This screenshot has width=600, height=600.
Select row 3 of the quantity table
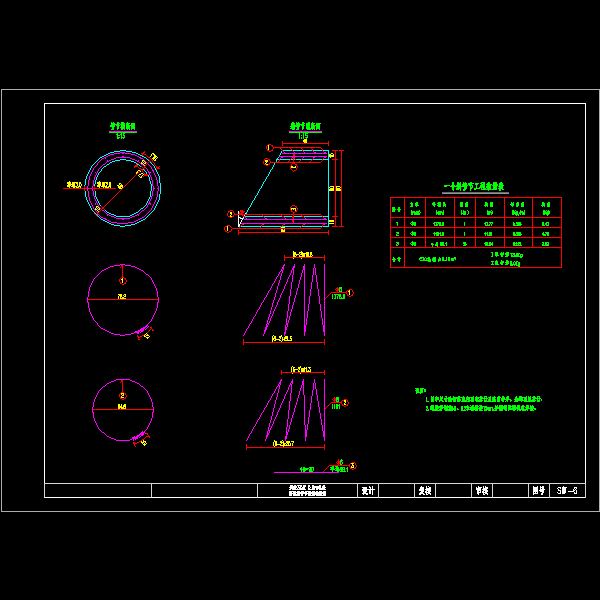click(475, 243)
